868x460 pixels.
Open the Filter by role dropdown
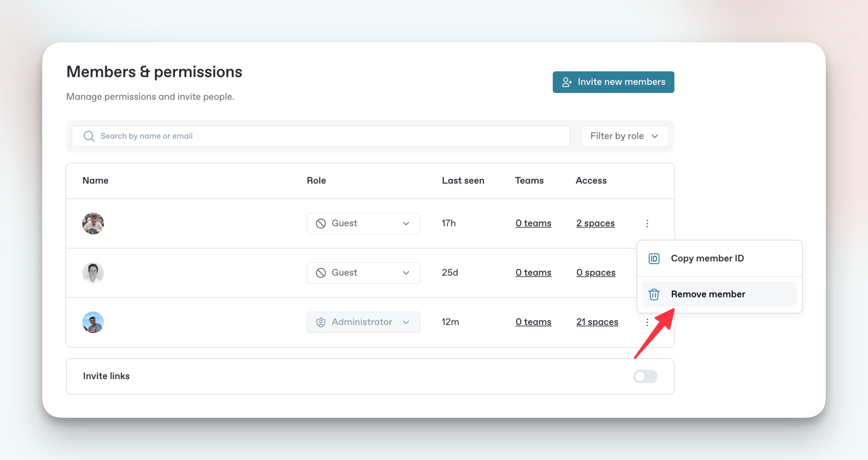click(x=625, y=136)
